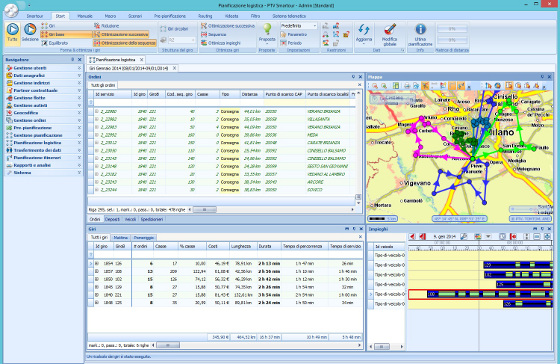560x364 pixels.
Task: Toggle the Giri circolari option
Action: pos(174,29)
